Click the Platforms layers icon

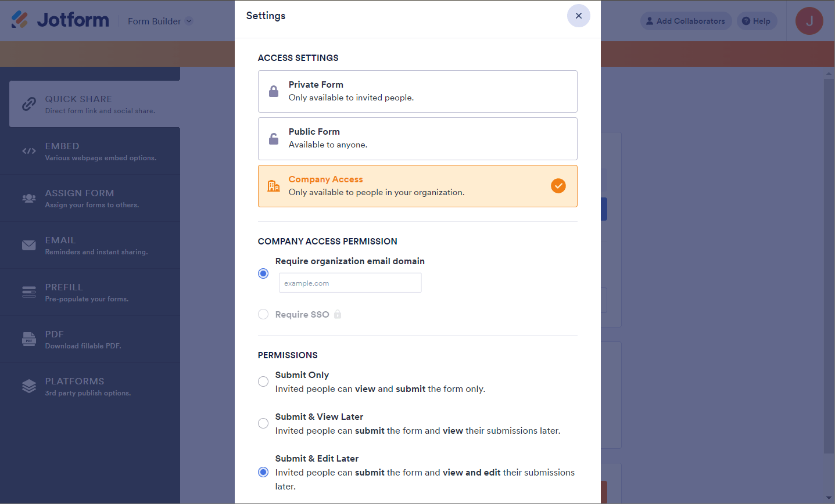[29, 386]
